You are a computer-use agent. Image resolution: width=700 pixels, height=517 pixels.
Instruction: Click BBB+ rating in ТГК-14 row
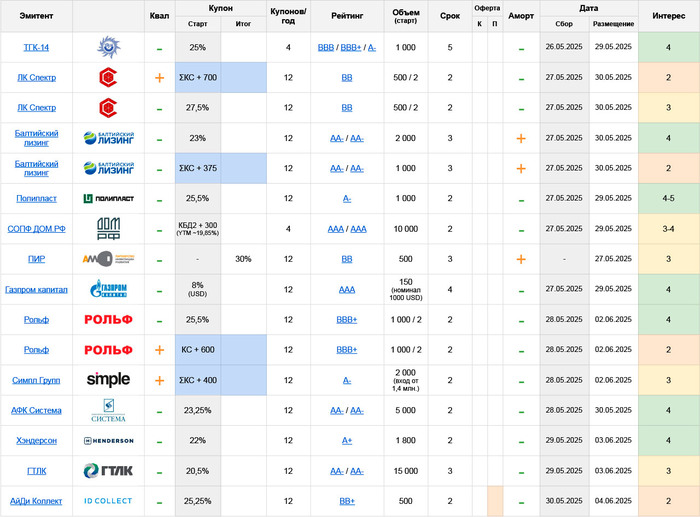pyautogui.click(x=351, y=47)
